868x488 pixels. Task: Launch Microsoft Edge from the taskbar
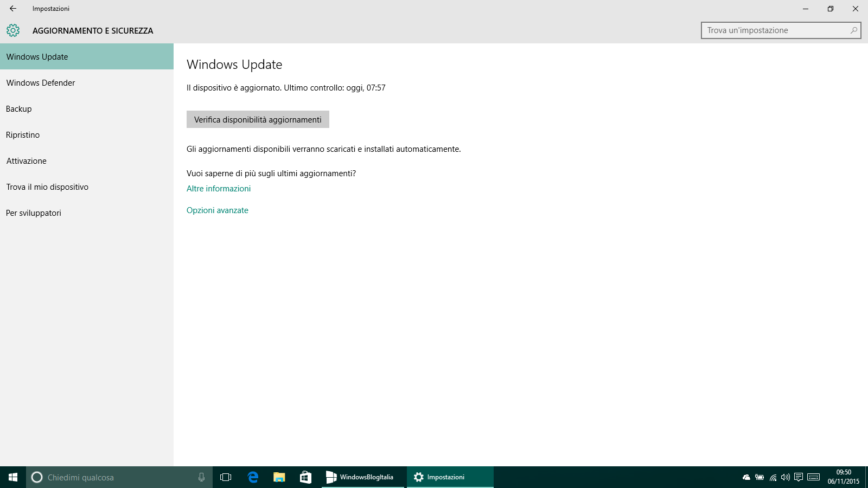(x=253, y=477)
